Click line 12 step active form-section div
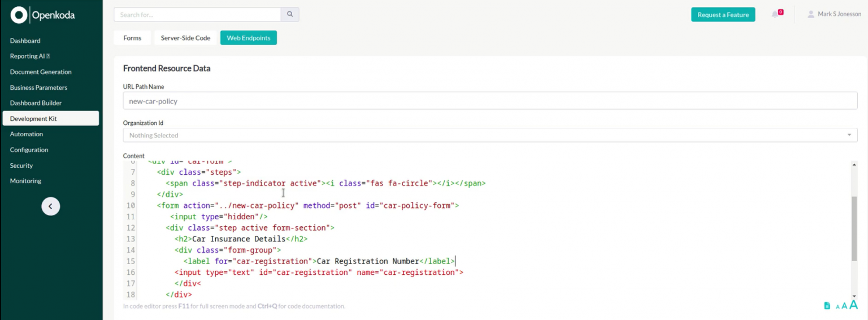Image resolution: width=868 pixels, height=320 pixels. [250, 228]
